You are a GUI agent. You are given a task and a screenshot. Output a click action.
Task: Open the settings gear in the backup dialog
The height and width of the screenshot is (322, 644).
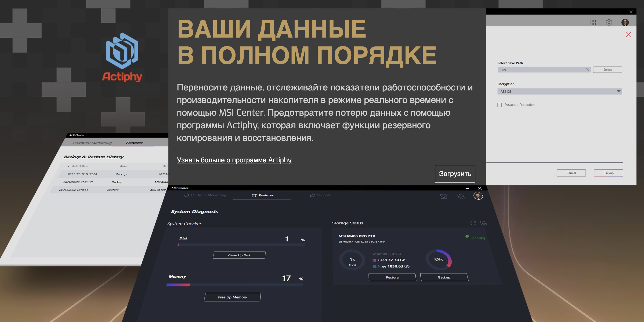click(609, 23)
